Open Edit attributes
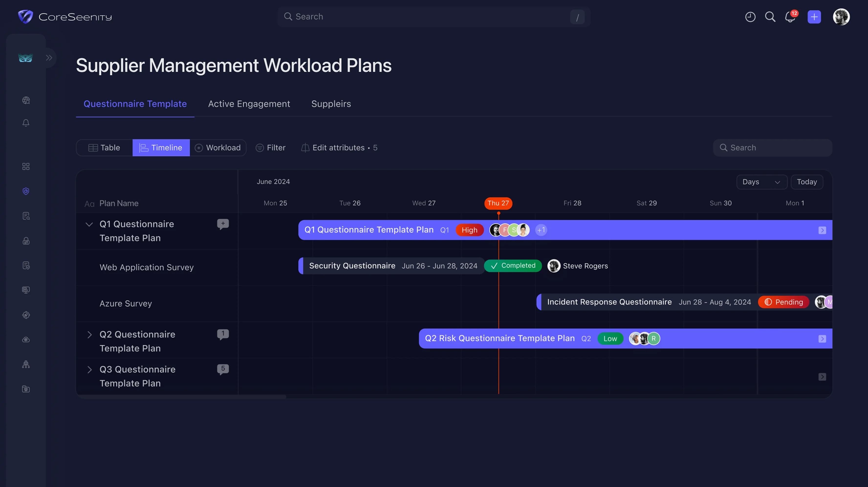 pos(339,148)
